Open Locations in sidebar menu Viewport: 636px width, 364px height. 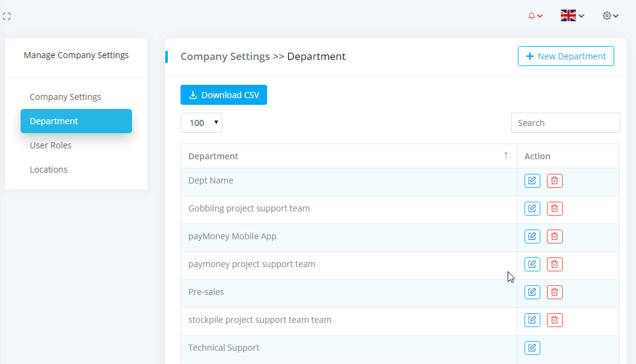(48, 170)
